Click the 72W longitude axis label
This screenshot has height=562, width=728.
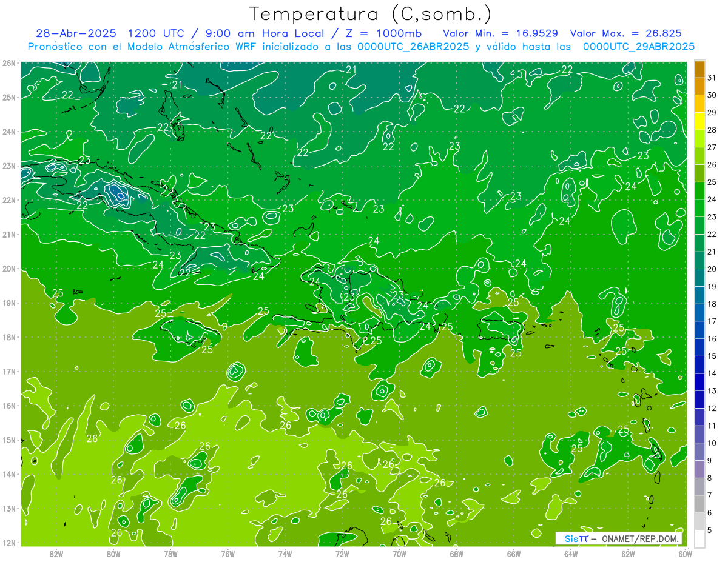[x=342, y=554]
